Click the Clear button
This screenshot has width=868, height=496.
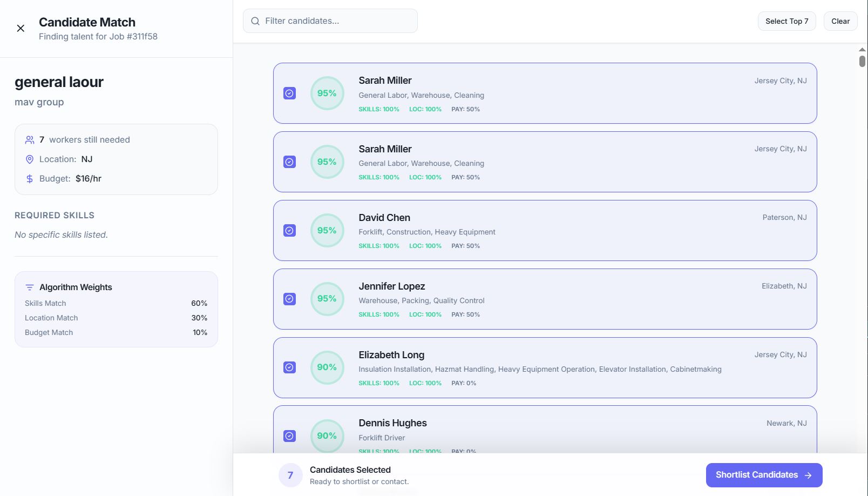click(x=840, y=21)
